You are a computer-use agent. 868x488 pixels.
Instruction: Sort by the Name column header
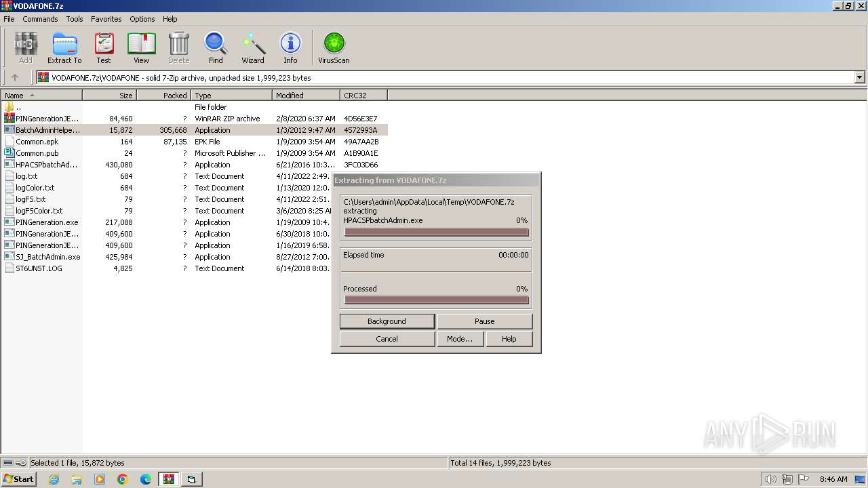click(x=42, y=96)
